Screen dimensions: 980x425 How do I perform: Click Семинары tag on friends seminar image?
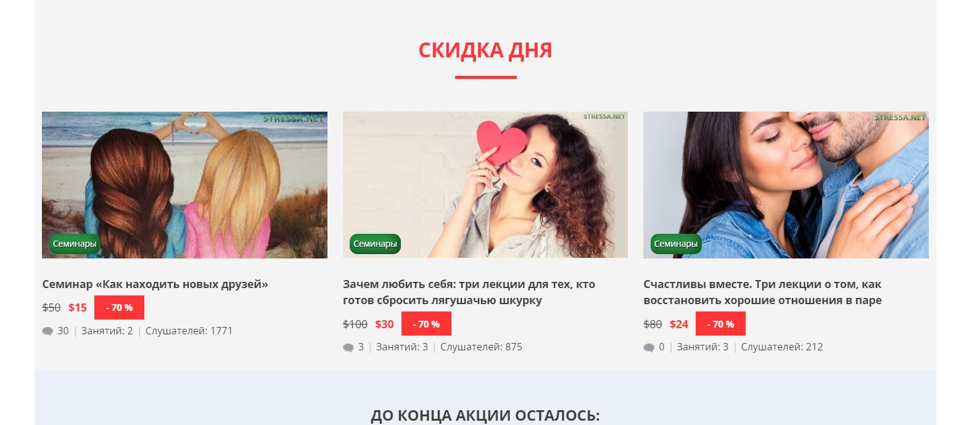click(75, 244)
